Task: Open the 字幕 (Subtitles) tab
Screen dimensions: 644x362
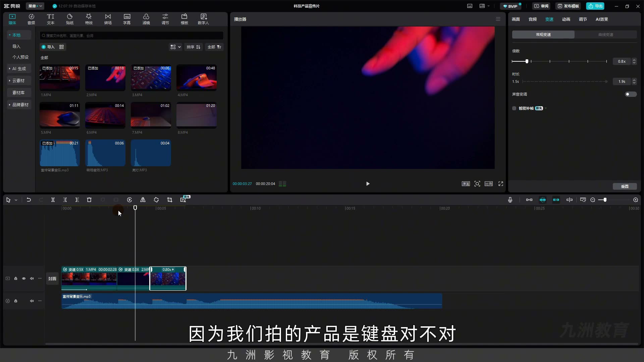Action: tap(127, 19)
